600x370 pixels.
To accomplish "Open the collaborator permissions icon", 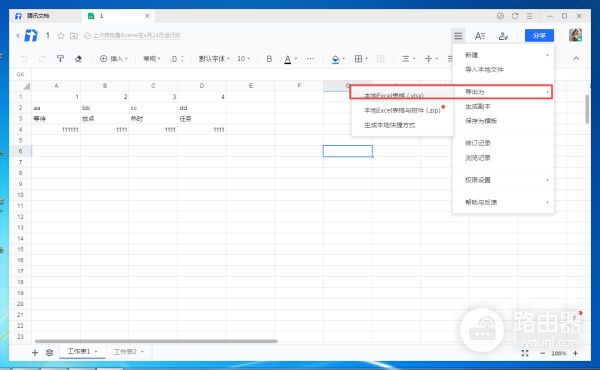I will pyautogui.click(x=503, y=36).
